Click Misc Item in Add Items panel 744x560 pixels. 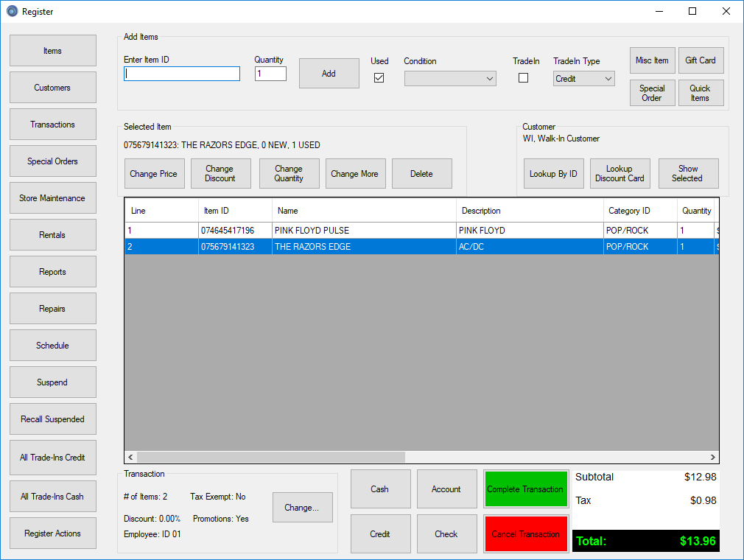(652, 60)
